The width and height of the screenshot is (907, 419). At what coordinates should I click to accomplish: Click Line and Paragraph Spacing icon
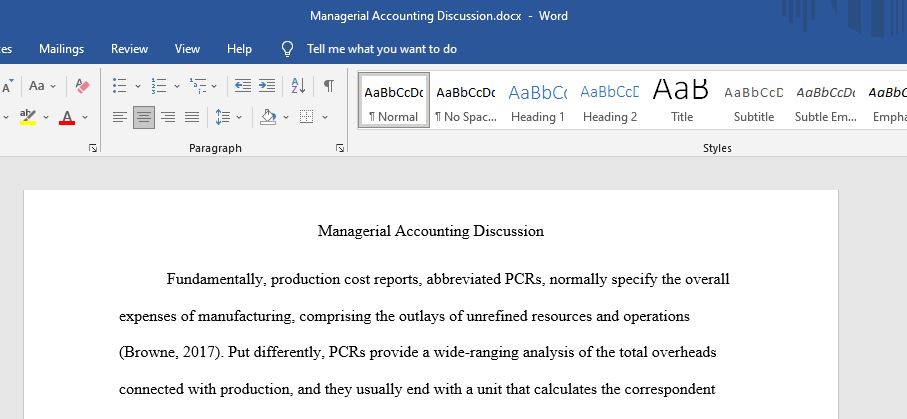(x=223, y=117)
